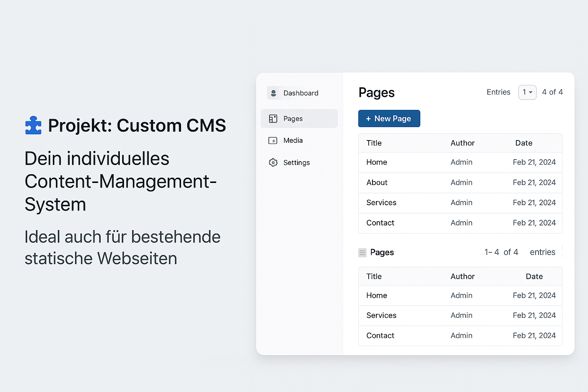This screenshot has height=392, width=588.
Task: Open the Home page entry for editing
Action: click(x=376, y=162)
